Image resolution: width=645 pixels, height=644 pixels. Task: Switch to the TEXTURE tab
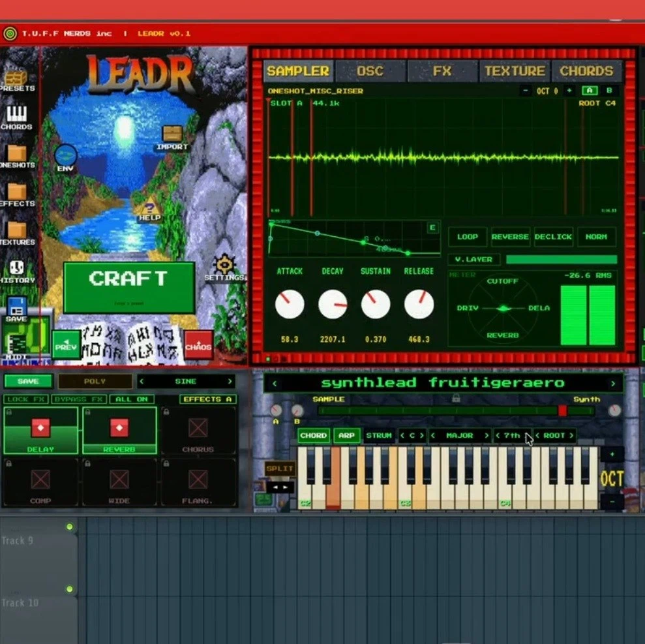pyautogui.click(x=515, y=70)
